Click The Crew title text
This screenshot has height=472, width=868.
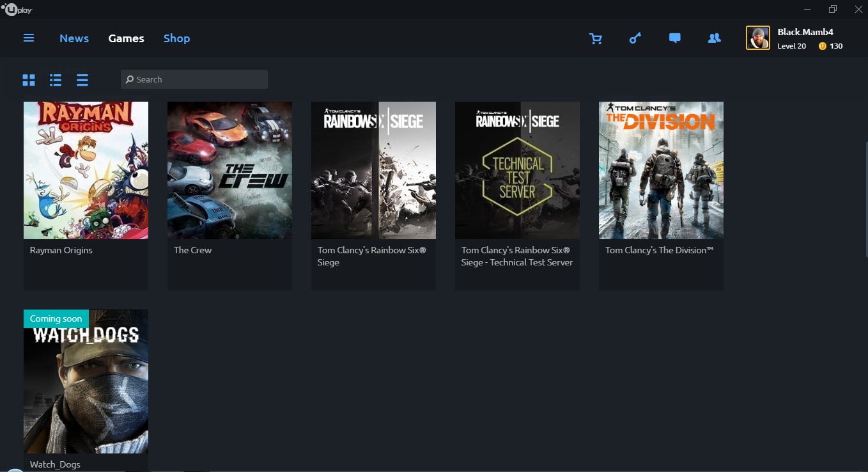pos(192,250)
